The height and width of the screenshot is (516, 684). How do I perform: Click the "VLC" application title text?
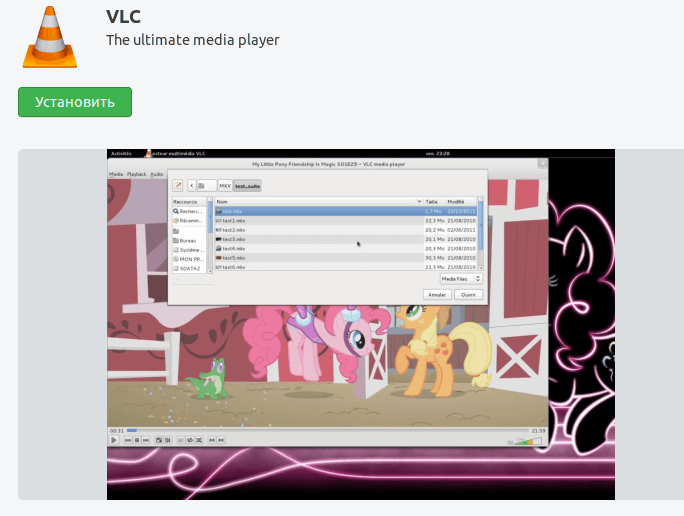(x=123, y=17)
